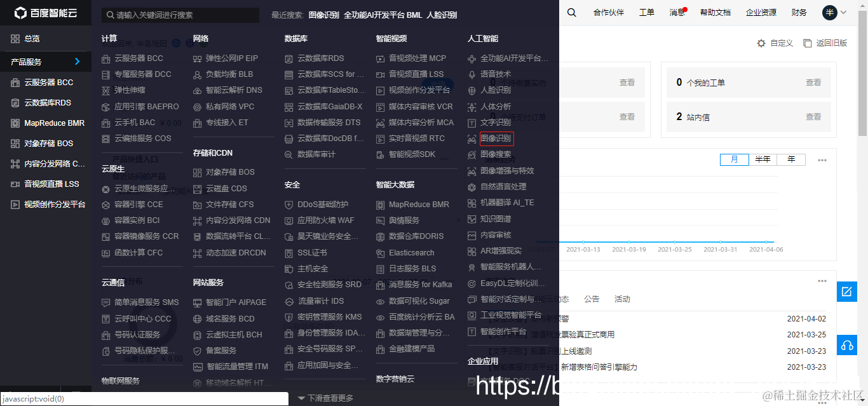Viewport: 868px width, 406px height.
Task: Click the search magnifier icon in top bar
Action: 571,11
